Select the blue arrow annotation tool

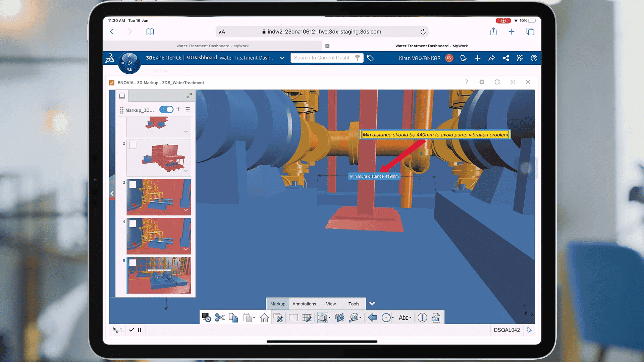point(372,317)
